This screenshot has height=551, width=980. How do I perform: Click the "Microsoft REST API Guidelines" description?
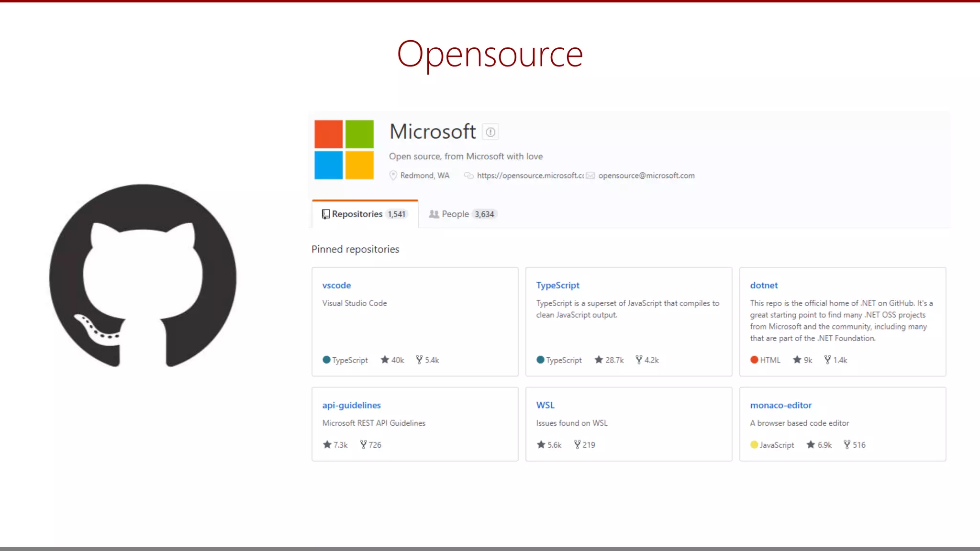coord(374,423)
